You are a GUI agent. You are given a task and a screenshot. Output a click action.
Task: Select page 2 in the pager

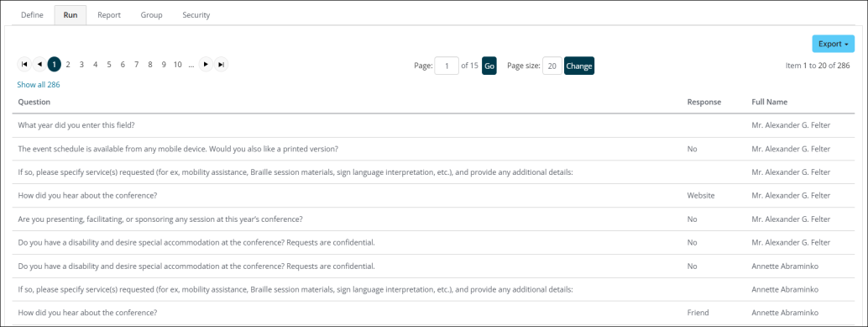point(68,64)
